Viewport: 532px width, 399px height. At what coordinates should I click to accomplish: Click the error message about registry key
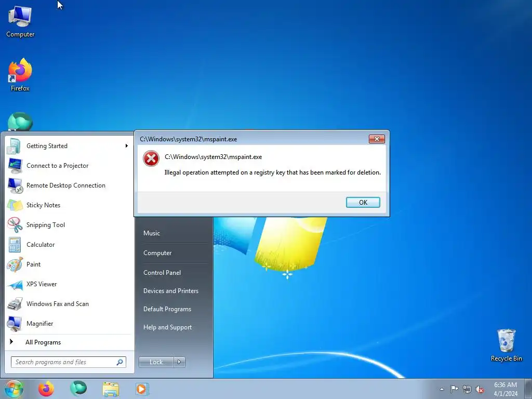[x=272, y=172]
